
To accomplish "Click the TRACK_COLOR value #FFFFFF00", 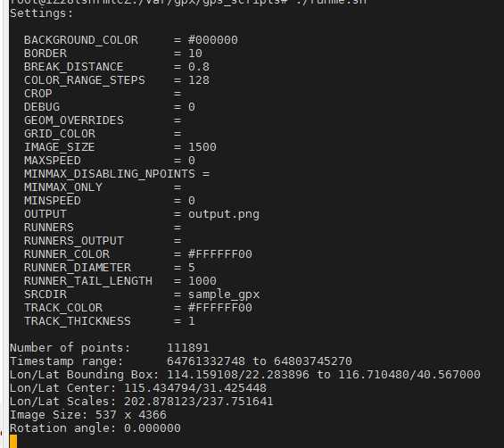I will pyautogui.click(x=219, y=308).
